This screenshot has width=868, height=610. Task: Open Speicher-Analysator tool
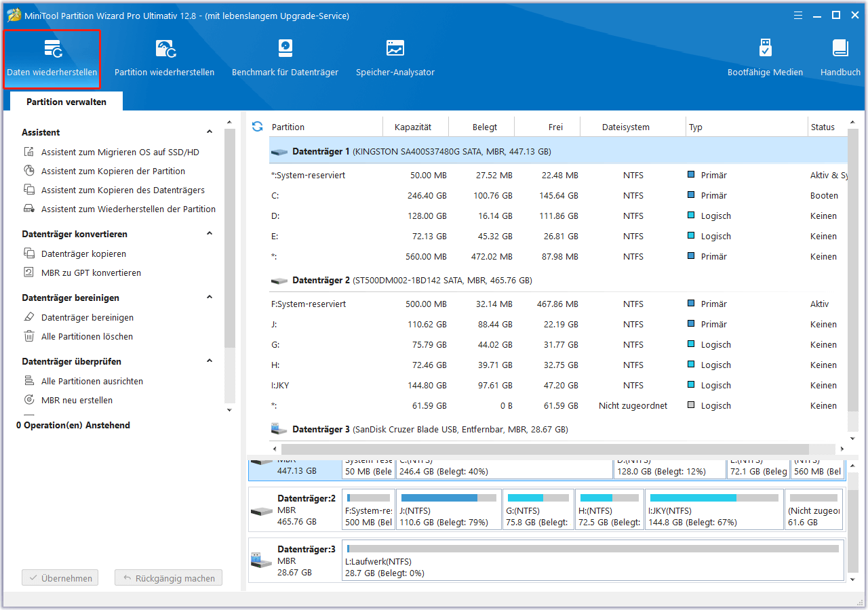tap(395, 59)
